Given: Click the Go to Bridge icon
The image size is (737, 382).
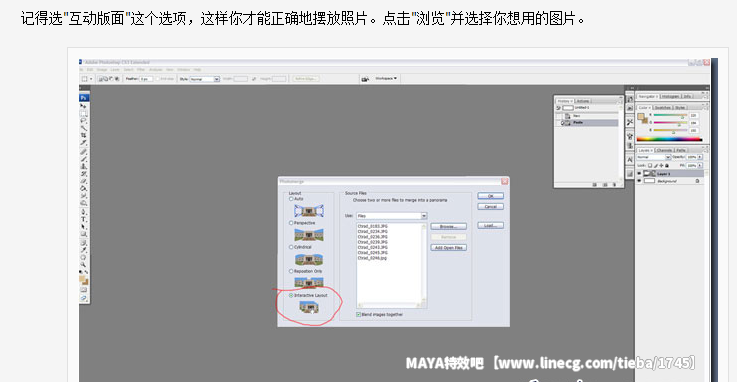Looking at the screenshot, I should click(x=365, y=78).
